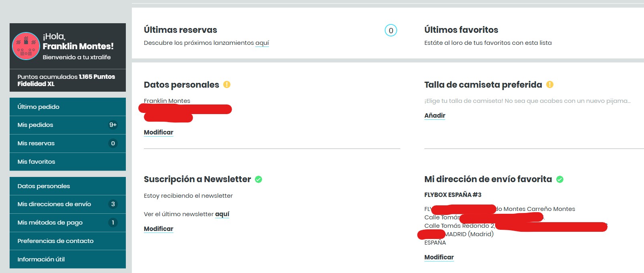The height and width of the screenshot is (273, 644).
Task: Open Mis favoritos in the sidebar
Action: pos(36,162)
